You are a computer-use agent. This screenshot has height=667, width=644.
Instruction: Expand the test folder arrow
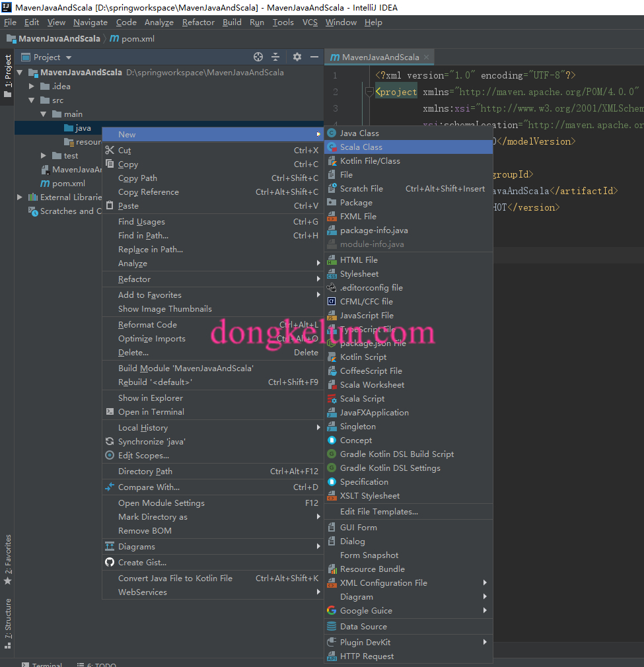[44, 156]
